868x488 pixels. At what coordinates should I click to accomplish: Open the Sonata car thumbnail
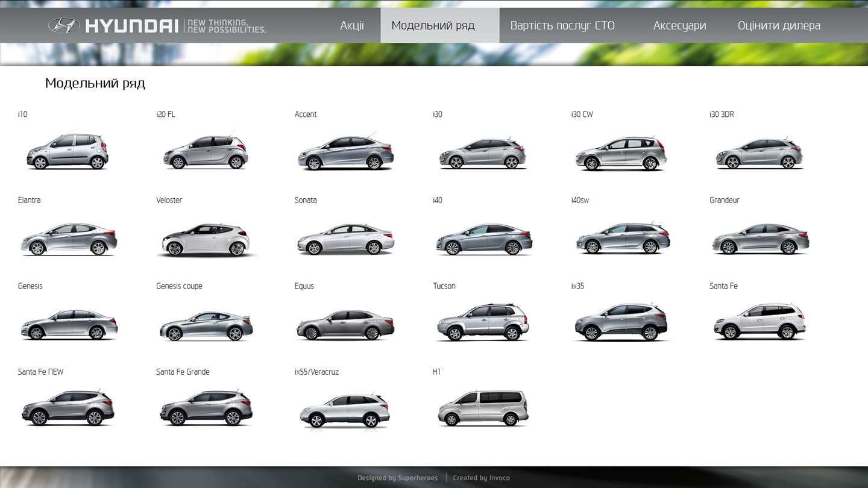click(345, 239)
